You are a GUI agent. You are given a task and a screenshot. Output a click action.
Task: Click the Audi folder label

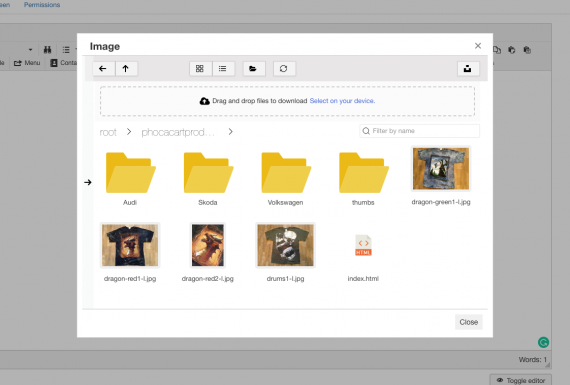pos(130,202)
